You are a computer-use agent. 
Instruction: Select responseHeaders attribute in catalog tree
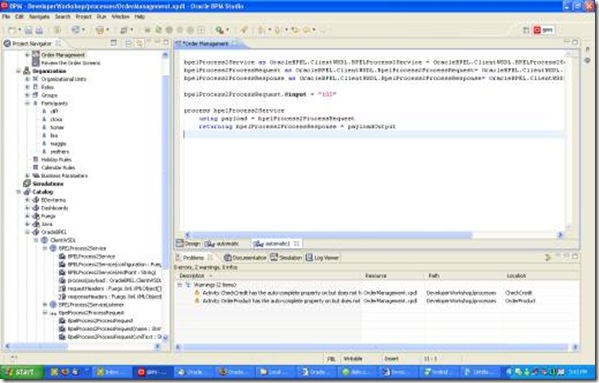(x=115, y=297)
